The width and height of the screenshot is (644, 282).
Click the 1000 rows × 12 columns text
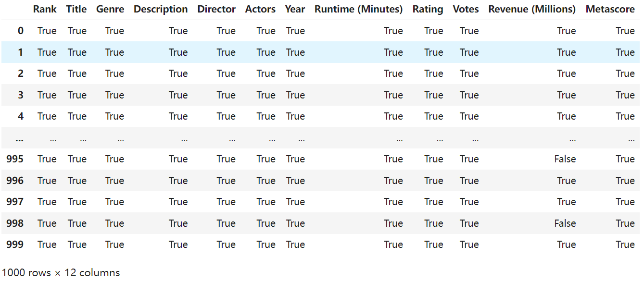tap(61, 272)
